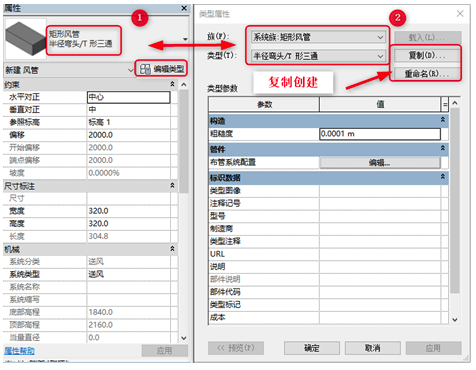476x370 pixels.
Task: Click the URL value cell
Action: click(x=380, y=254)
